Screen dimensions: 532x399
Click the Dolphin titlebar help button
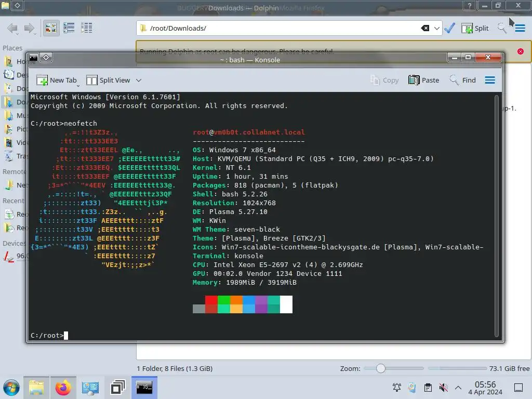tap(469, 5)
